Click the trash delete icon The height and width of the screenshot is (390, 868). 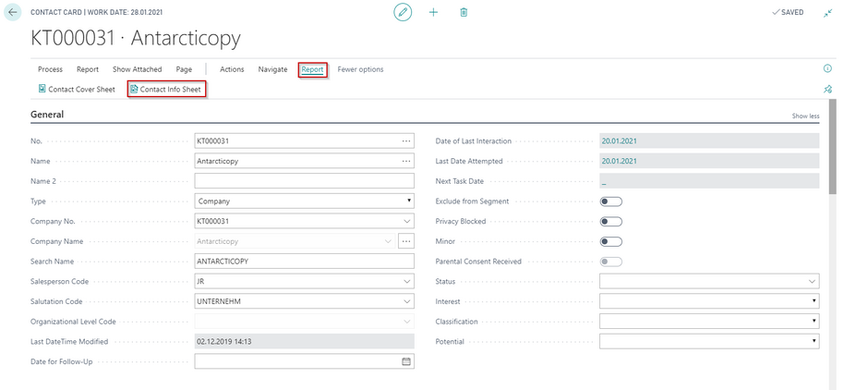464,12
